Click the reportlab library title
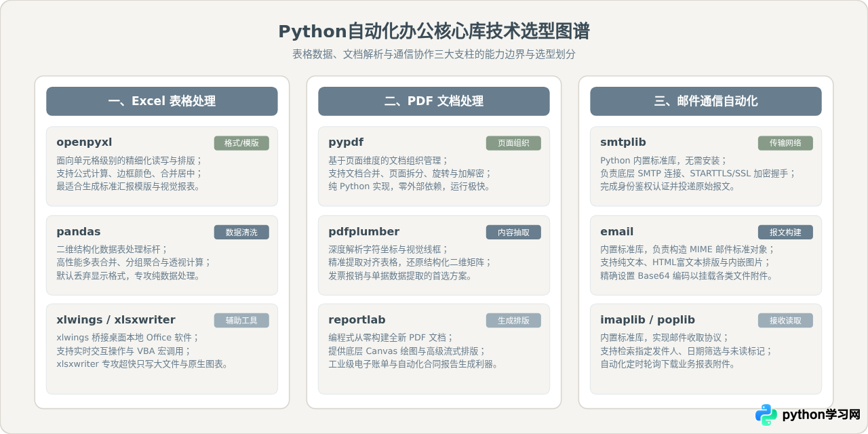 pos(357,320)
